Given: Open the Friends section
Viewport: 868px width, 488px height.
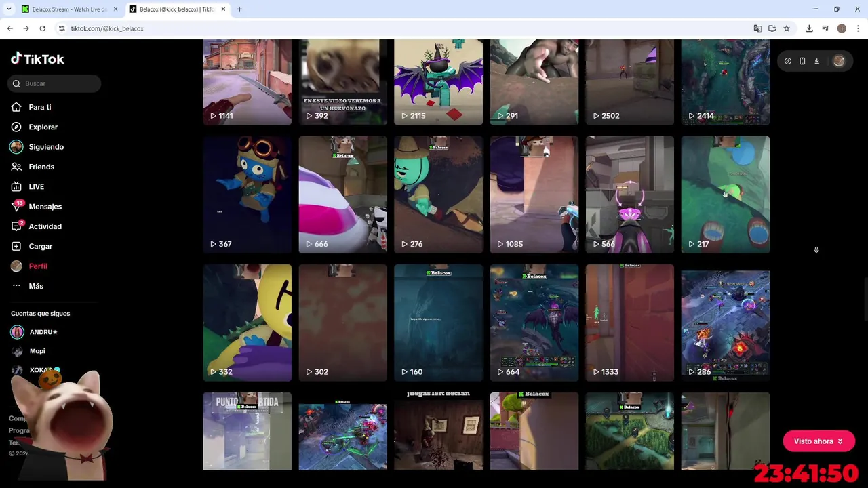Looking at the screenshot, I should coord(33,167).
